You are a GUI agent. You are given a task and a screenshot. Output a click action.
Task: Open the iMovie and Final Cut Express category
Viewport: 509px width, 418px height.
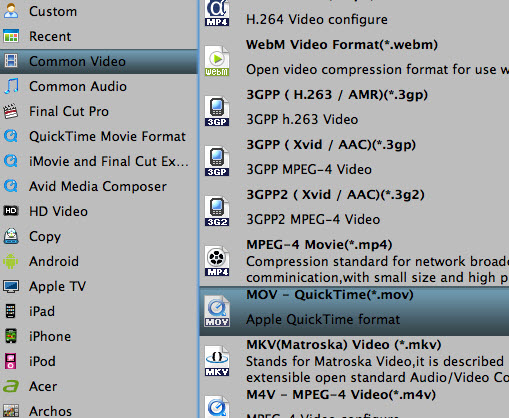[x=99, y=161]
